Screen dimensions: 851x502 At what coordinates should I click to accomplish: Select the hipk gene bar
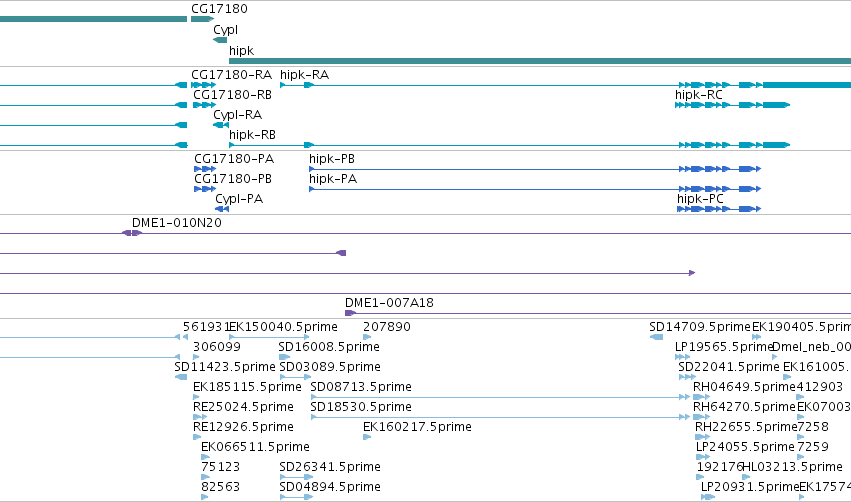[x=540, y=61]
